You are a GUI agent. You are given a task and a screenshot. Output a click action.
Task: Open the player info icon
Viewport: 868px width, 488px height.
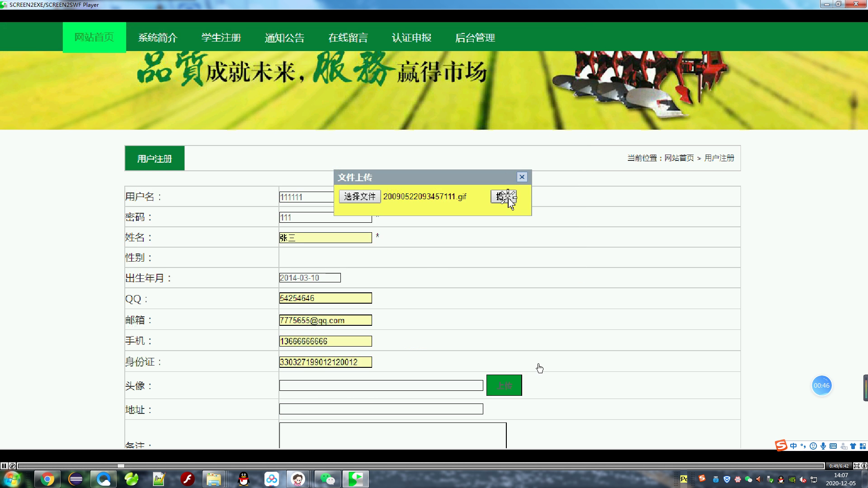tap(864, 466)
